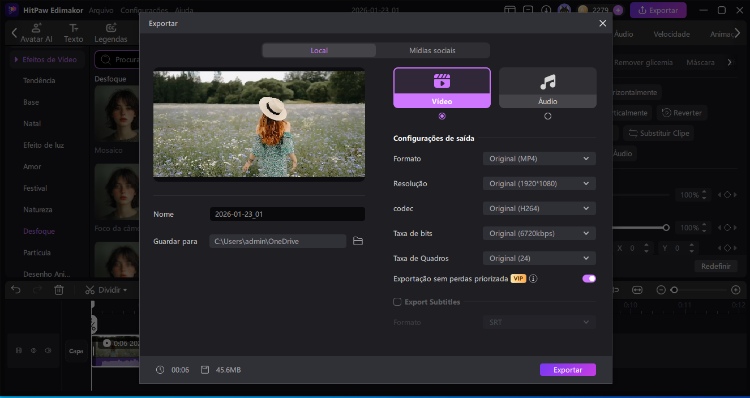The height and width of the screenshot is (398, 750).
Task: Open the Dividir dropdown
Action: 106,290
